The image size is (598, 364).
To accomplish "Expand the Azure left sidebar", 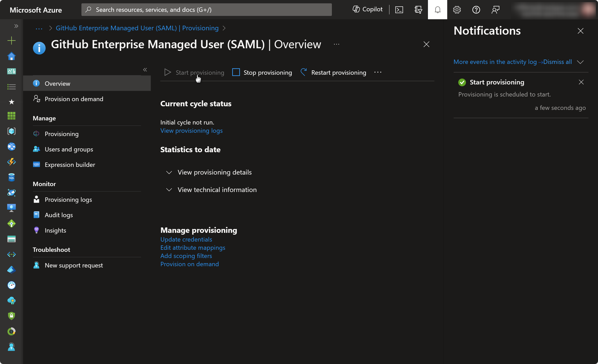I will [16, 26].
